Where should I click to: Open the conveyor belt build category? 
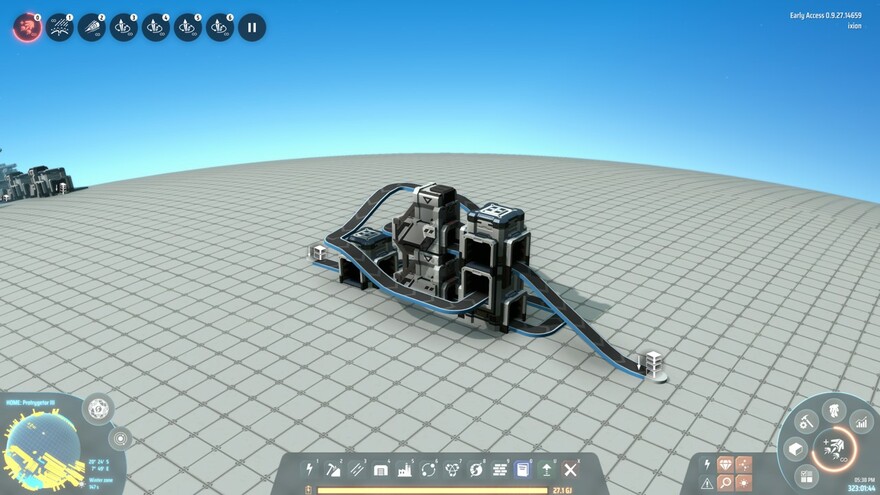tap(357, 469)
